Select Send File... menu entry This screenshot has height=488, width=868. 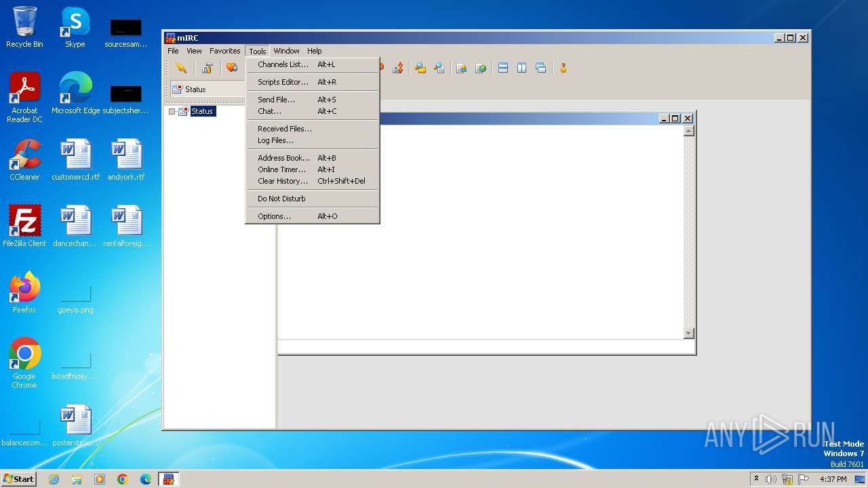point(312,100)
